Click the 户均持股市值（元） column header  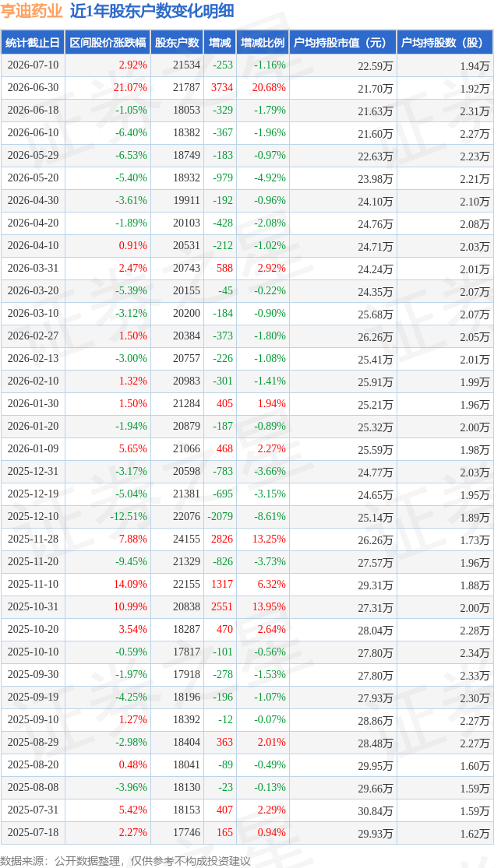tap(343, 43)
